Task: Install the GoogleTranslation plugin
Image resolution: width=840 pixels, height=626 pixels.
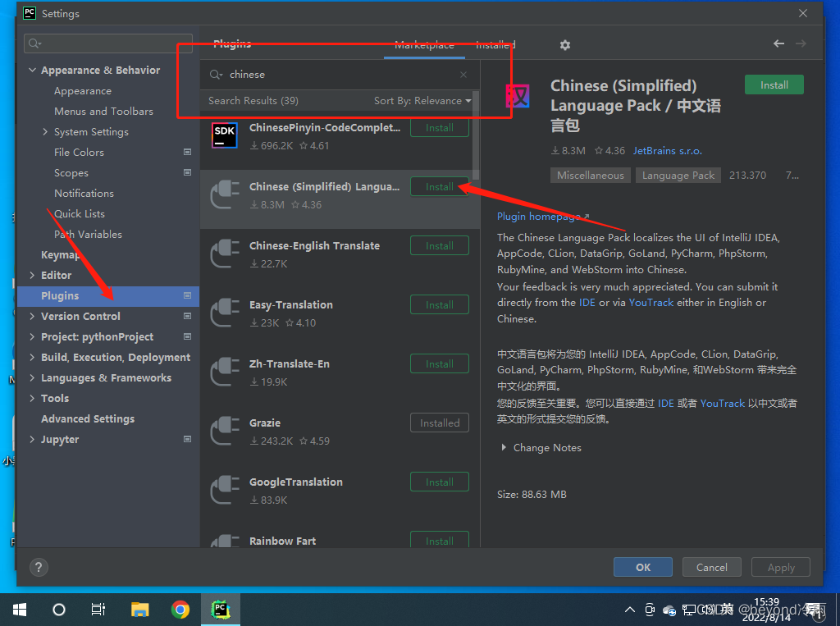Action: point(440,482)
